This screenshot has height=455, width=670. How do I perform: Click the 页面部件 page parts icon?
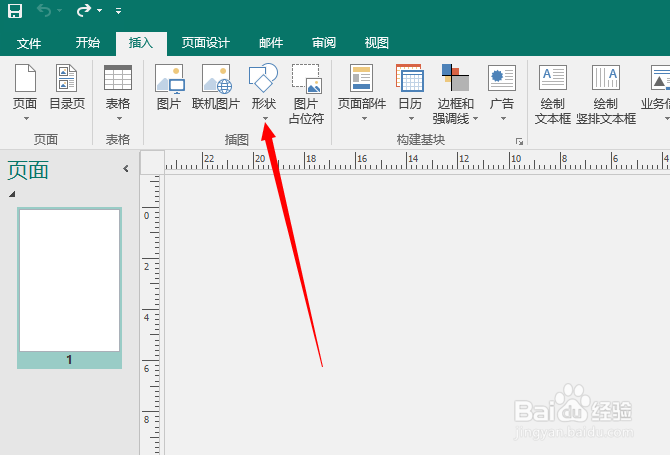click(x=361, y=78)
